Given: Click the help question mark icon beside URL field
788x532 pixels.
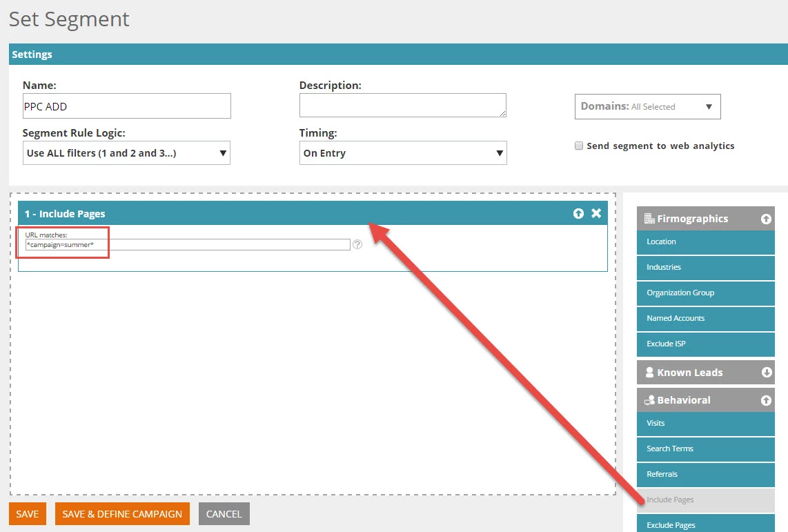Looking at the screenshot, I should (x=357, y=244).
